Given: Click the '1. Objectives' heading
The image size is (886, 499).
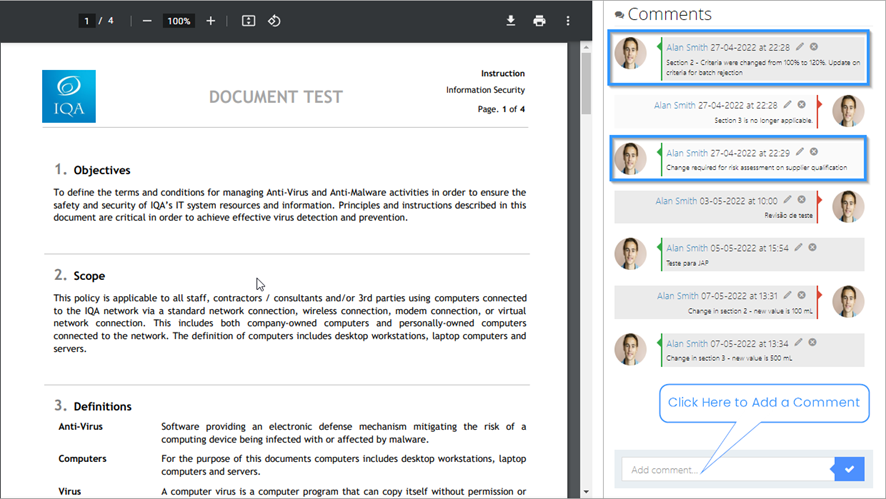Looking at the screenshot, I should [x=92, y=170].
